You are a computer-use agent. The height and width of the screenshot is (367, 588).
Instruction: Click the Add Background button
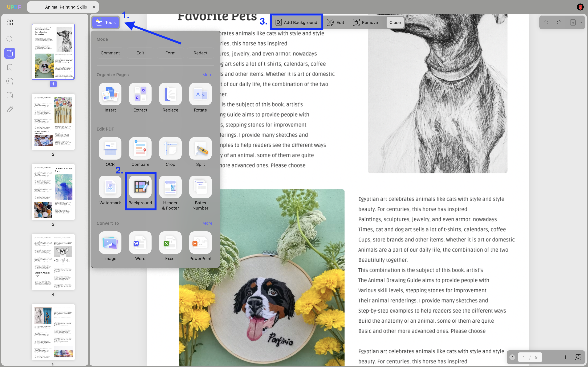pyautogui.click(x=296, y=22)
